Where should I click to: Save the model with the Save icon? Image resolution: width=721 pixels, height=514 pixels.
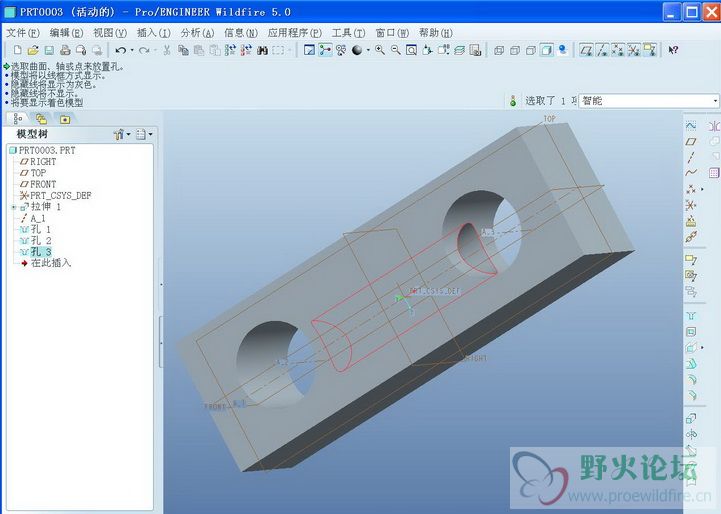click(x=49, y=50)
